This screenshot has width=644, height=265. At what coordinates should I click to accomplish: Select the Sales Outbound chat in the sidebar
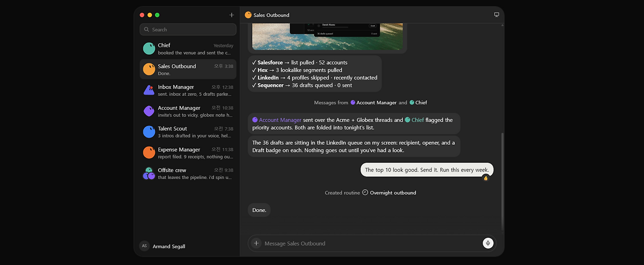(x=188, y=69)
